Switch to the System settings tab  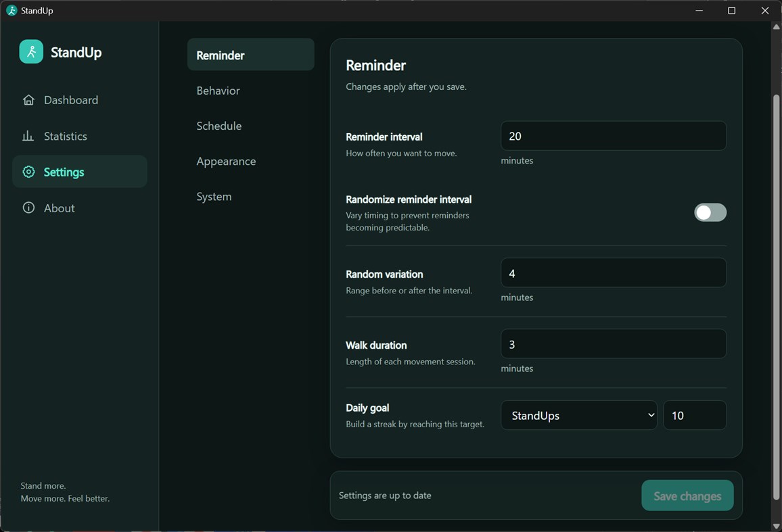tap(250, 197)
